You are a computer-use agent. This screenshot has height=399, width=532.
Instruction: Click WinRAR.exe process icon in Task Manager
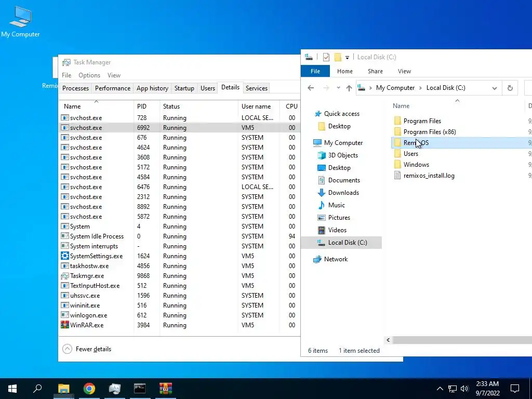(x=64, y=325)
